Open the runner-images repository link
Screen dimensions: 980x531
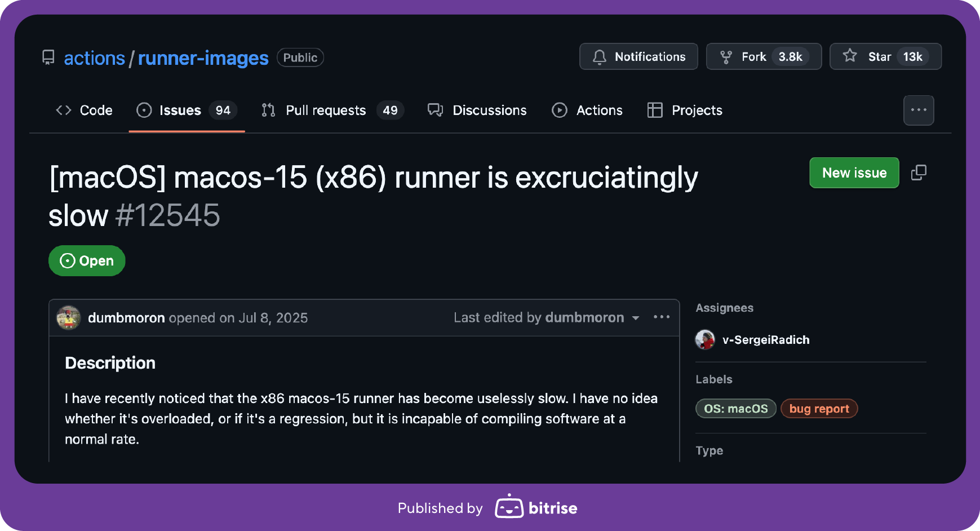pos(203,58)
